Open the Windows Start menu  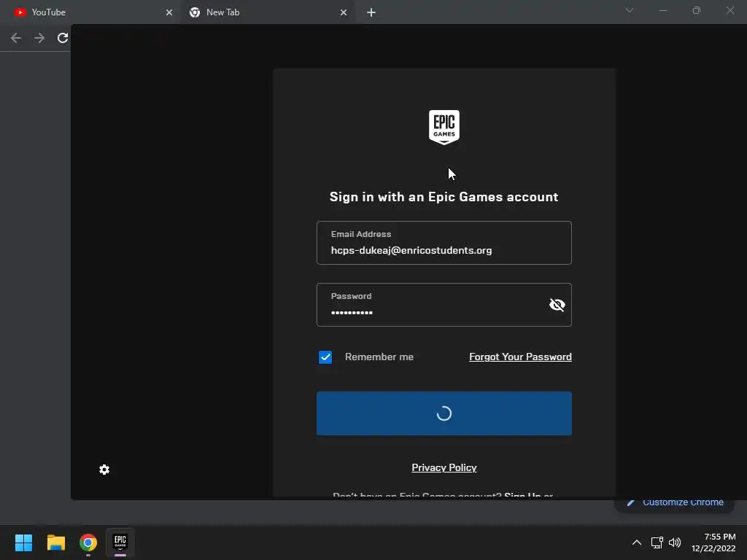click(x=23, y=542)
